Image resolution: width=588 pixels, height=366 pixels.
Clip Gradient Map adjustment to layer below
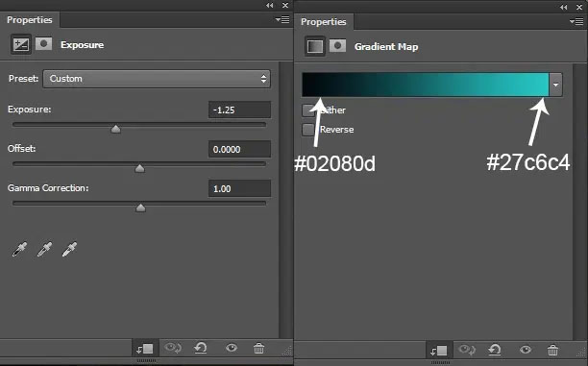click(x=439, y=351)
